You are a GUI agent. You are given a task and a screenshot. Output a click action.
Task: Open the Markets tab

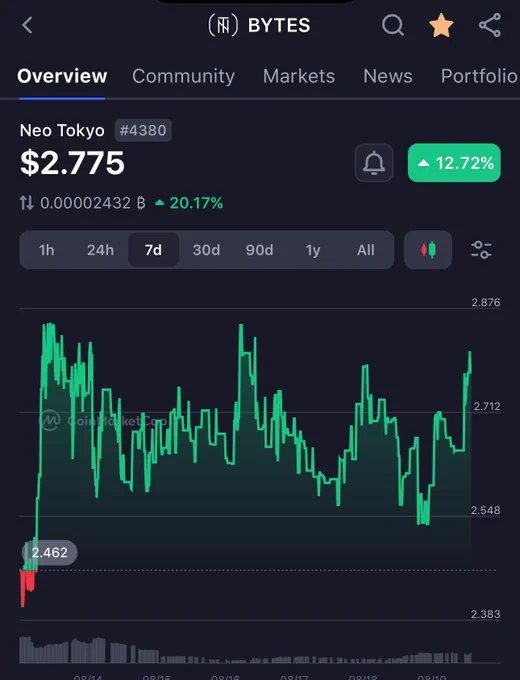(x=299, y=76)
